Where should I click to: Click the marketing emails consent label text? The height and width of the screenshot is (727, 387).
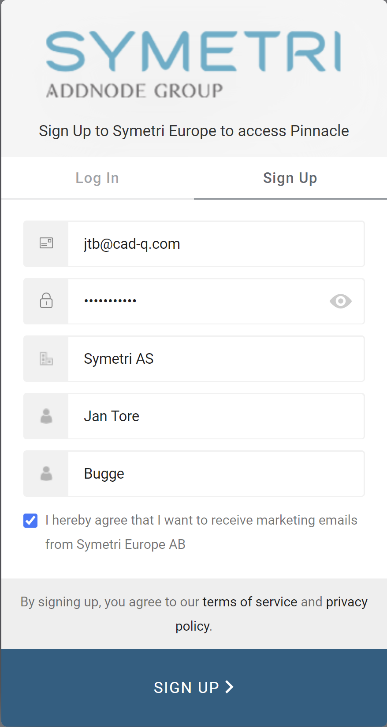[x=201, y=532]
